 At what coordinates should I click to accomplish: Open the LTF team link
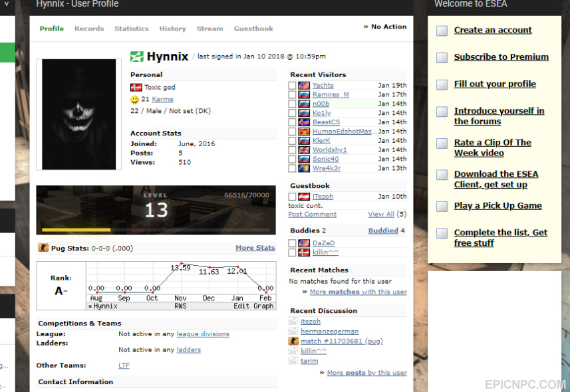coord(124,365)
